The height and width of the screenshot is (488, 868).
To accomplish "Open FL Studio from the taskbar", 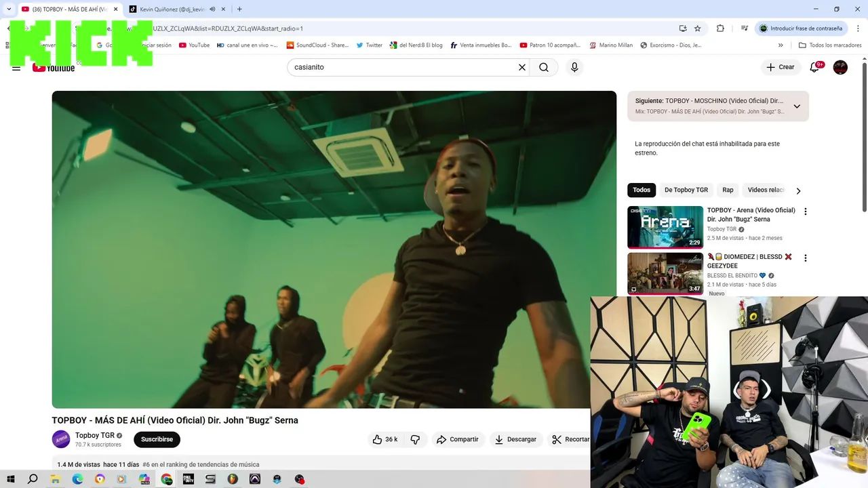I will click(233, 479).
